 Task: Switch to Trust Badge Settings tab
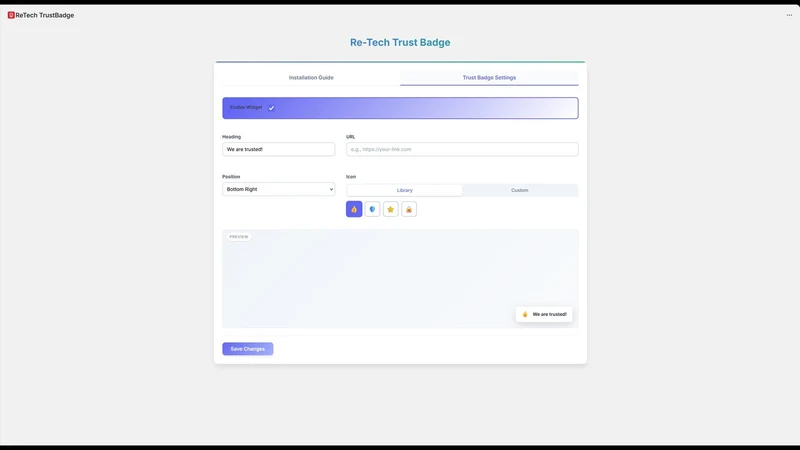(x=489, y=78)
